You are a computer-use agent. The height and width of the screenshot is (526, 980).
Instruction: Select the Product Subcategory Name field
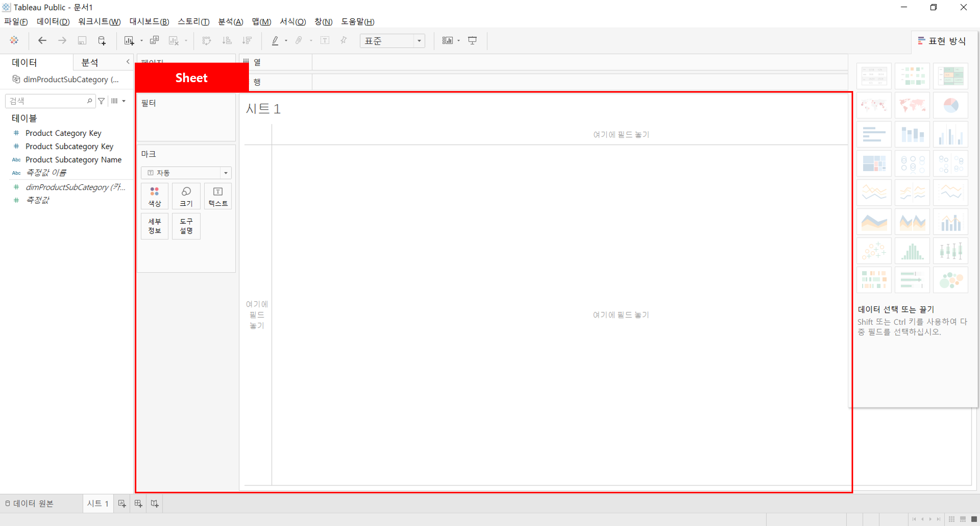pyautogui.click(x=73, y=160)
